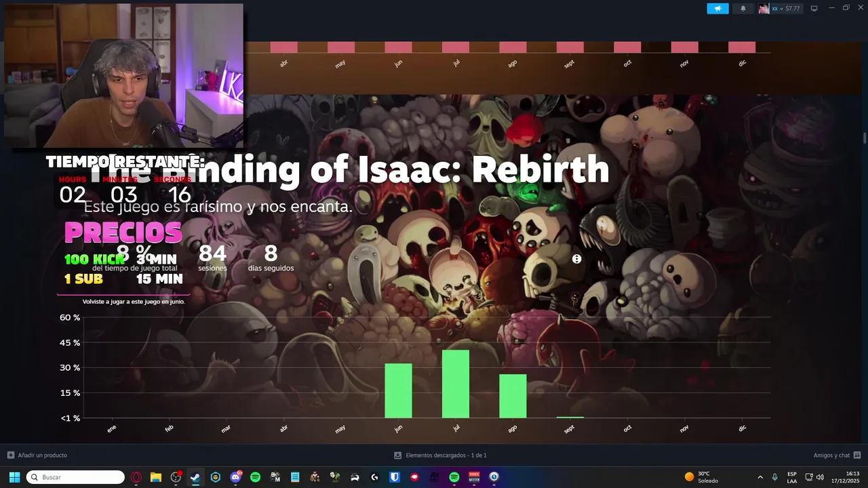
Task: Click the Steam announcements megaphone button
Action: pyautogui.click(x=717, y=8)
